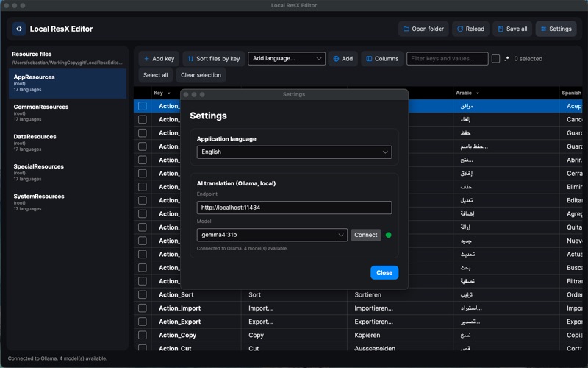Open the Application language dropdown showing English

pos(294,152)
